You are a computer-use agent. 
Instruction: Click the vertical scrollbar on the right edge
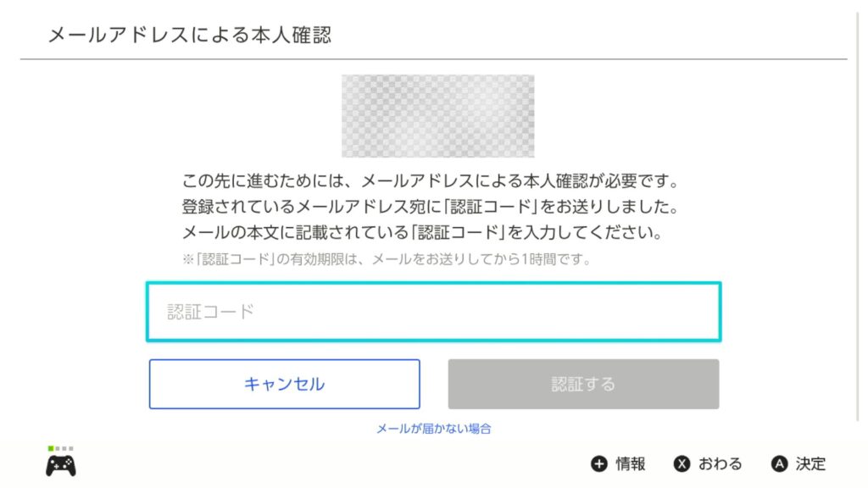pyautogui.click(x=858, y=216)
